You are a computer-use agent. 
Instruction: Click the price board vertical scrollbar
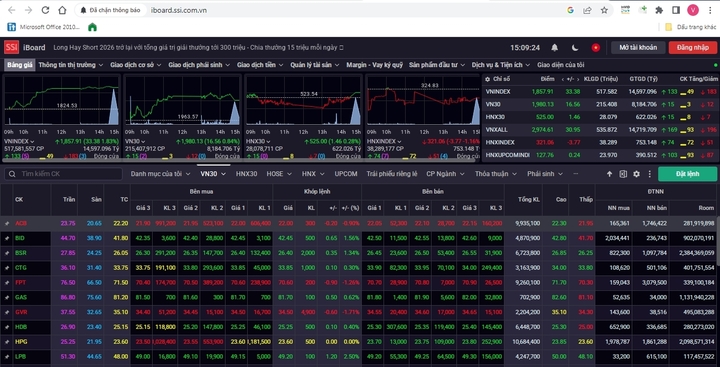click(718, 241)
